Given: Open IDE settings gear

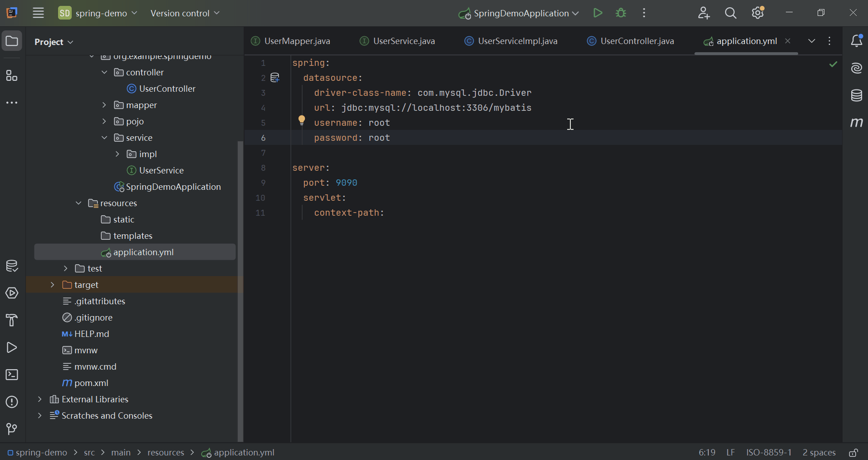Looking at the screenshot, I should pyautogui.click(x=758, y=13).
